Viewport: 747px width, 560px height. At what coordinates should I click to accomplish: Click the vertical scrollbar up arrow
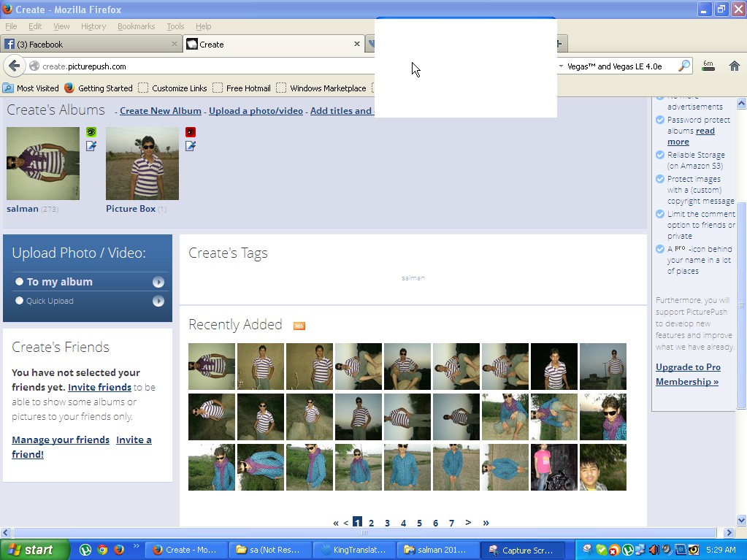[x=741, y=102]
